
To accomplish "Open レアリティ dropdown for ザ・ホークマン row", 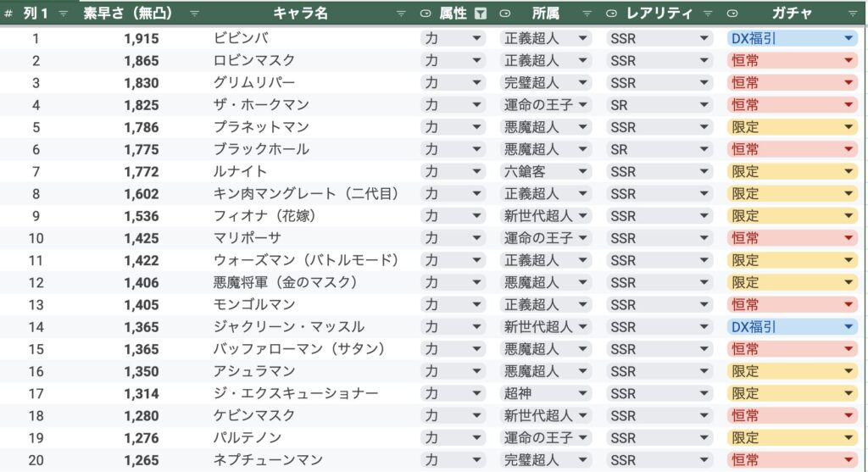I will (x=659, y=104).
